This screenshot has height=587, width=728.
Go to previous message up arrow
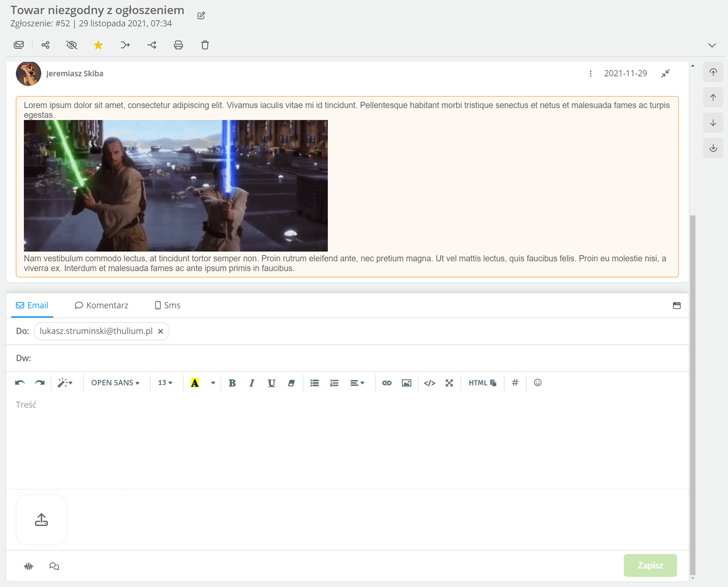point(713,98)
